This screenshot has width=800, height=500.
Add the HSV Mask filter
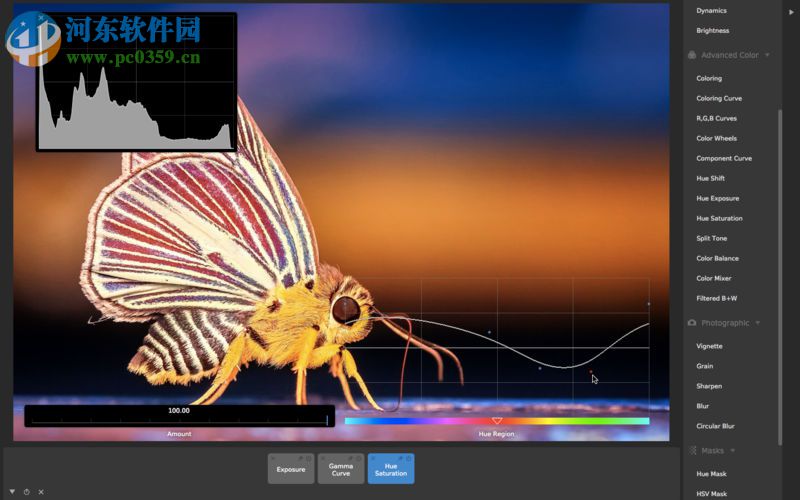[x=711, y=494]
